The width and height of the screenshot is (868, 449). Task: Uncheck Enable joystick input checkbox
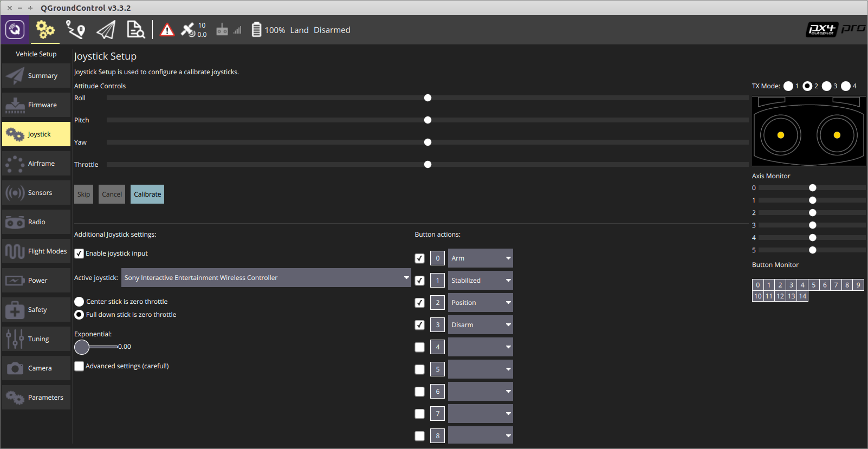(x=79, y=253)
